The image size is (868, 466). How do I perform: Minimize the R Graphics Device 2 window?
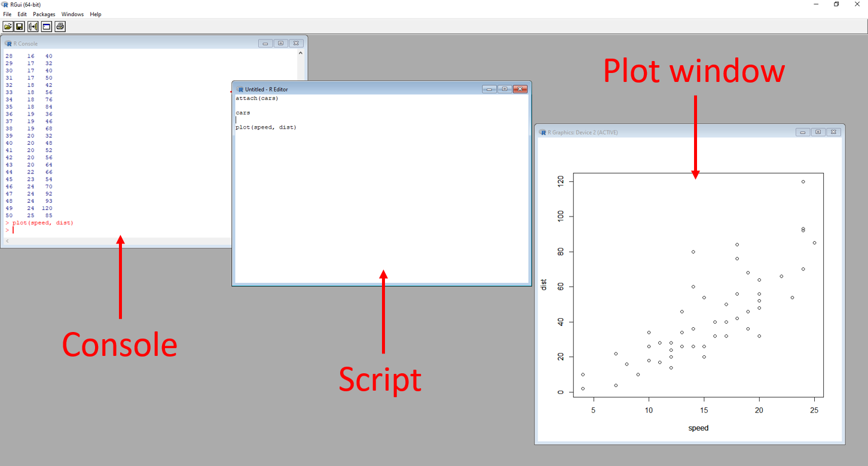click(803, 132)
